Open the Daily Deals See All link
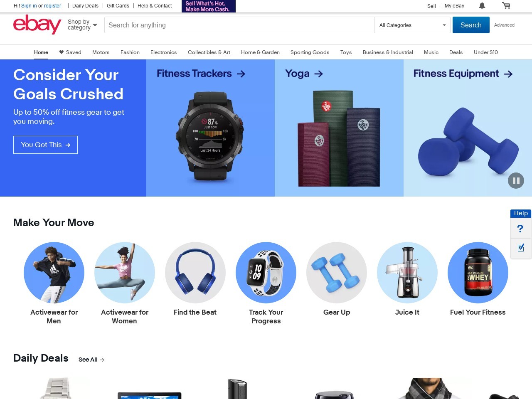Image resolution: width=532 pixels, height=399 pixels. pos(91,360)
